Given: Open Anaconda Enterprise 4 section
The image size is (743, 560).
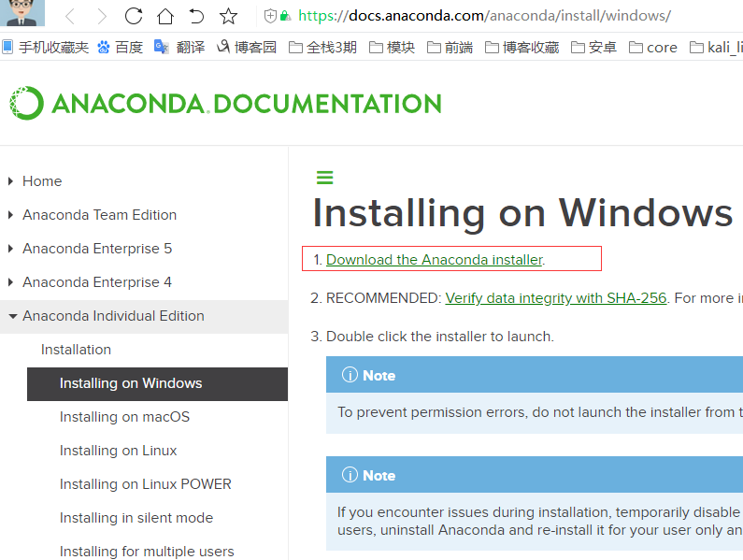Looking at the screenshot, I should click(97, 282).
